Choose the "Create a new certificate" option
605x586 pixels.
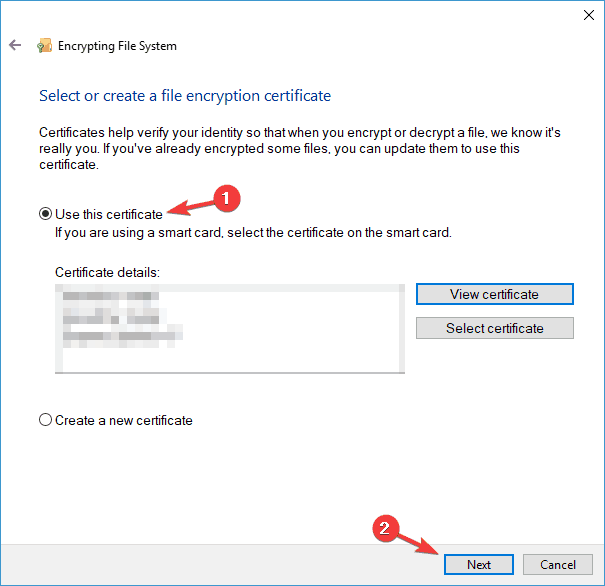point(45,420)
